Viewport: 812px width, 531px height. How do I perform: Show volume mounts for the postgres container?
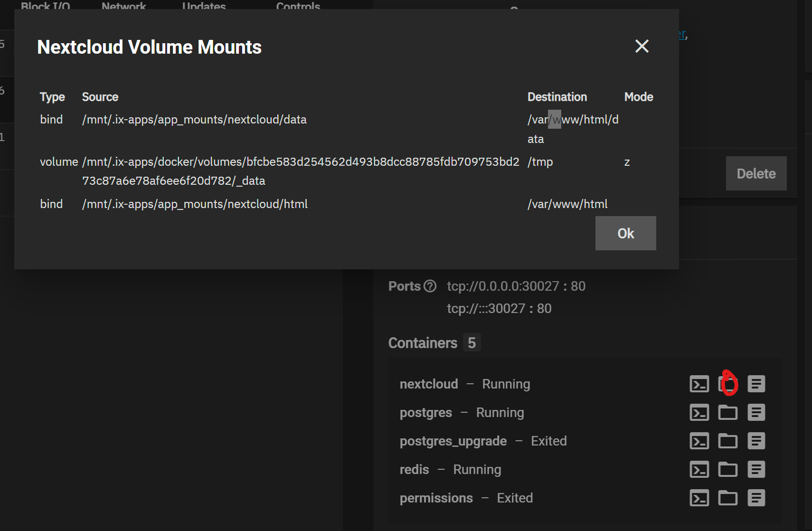(x=728, y=412)
